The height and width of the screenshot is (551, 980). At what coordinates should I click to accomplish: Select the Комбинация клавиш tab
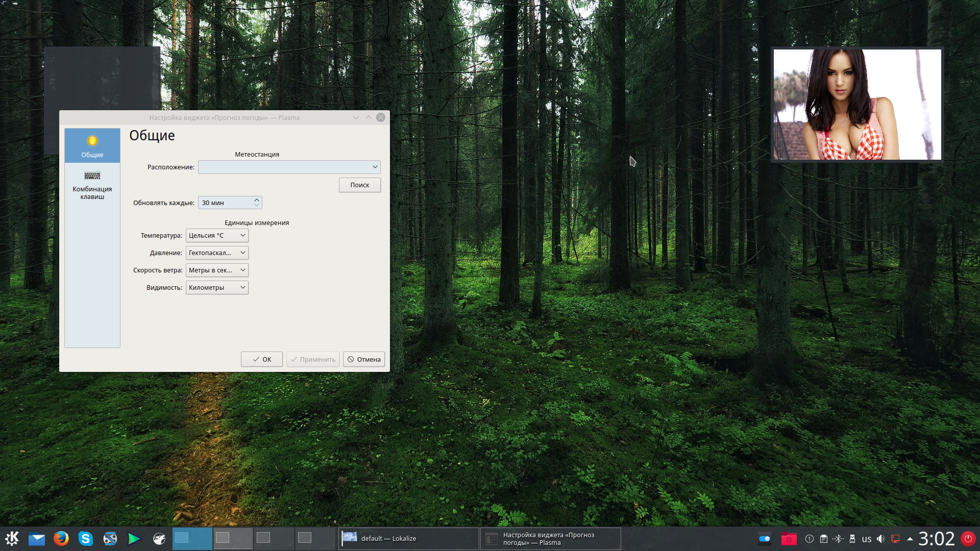(92, 185)
